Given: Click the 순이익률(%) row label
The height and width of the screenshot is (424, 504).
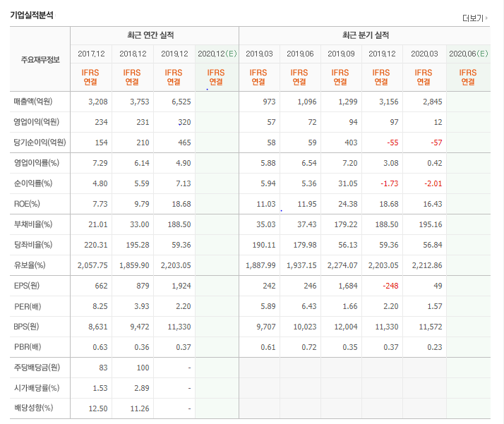Looking at the screenshot, I should pos(33,183).
